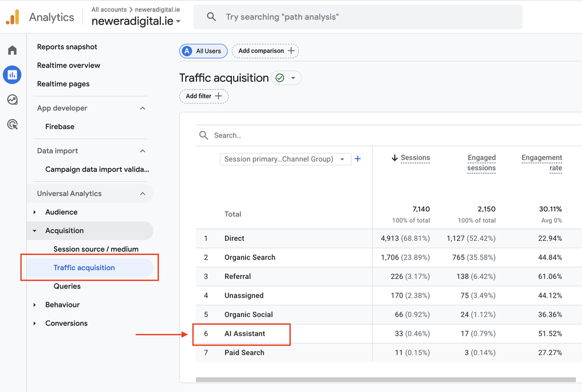Click the plus icon to add dimension
582x392 pixels.
[x=358, y=159]
